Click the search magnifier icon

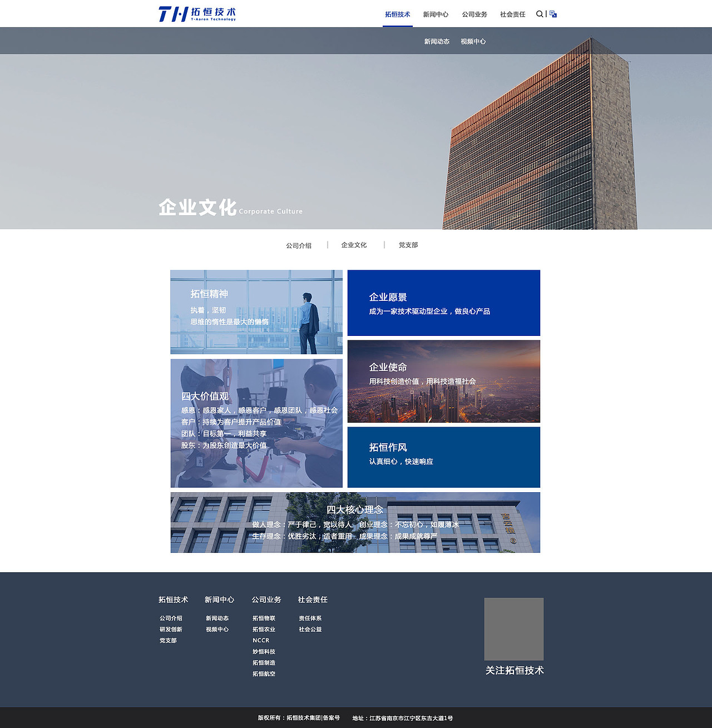(x=540, y=14)
